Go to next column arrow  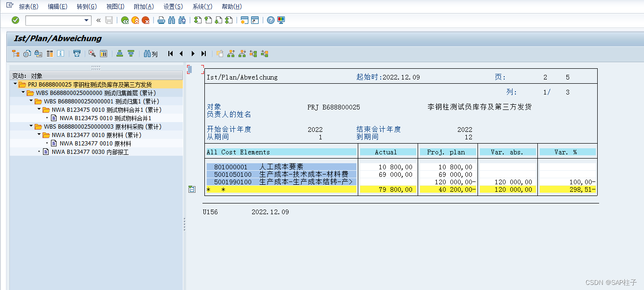coord(193,54)
